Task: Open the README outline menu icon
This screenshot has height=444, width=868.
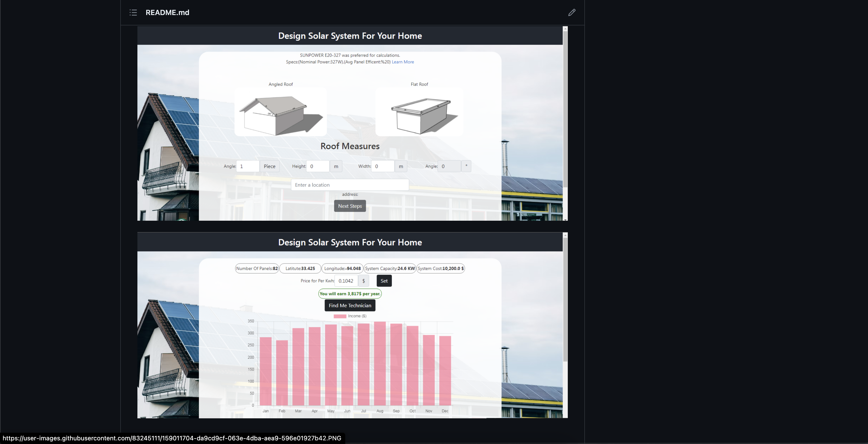Action: 133,12
